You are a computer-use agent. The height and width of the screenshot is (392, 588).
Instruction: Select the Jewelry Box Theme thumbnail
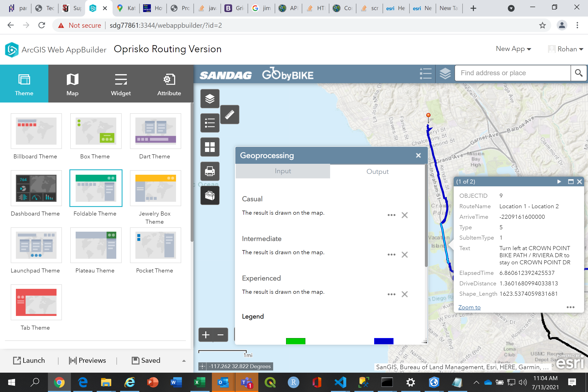(156, 188)
